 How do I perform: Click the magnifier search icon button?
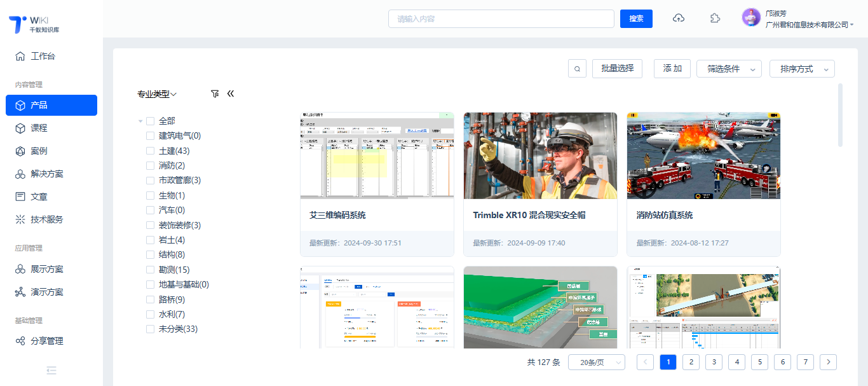click(577, 69)
